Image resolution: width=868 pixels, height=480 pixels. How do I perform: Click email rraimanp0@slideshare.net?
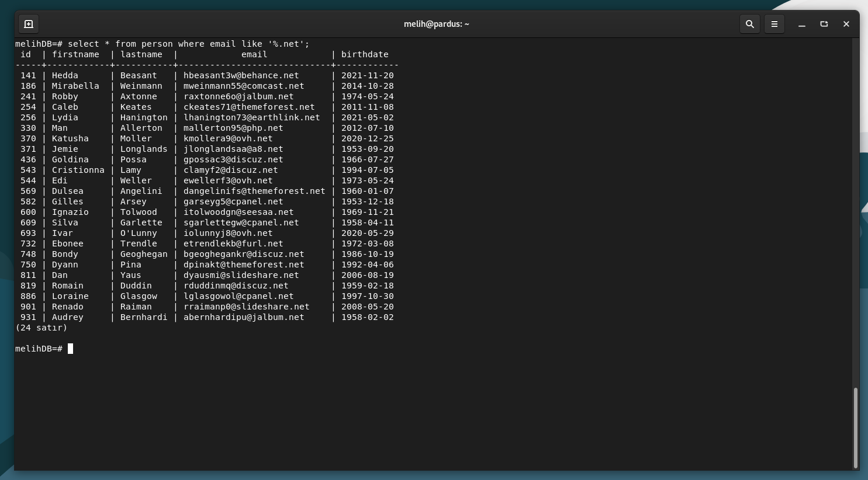[x=246, y=307]
